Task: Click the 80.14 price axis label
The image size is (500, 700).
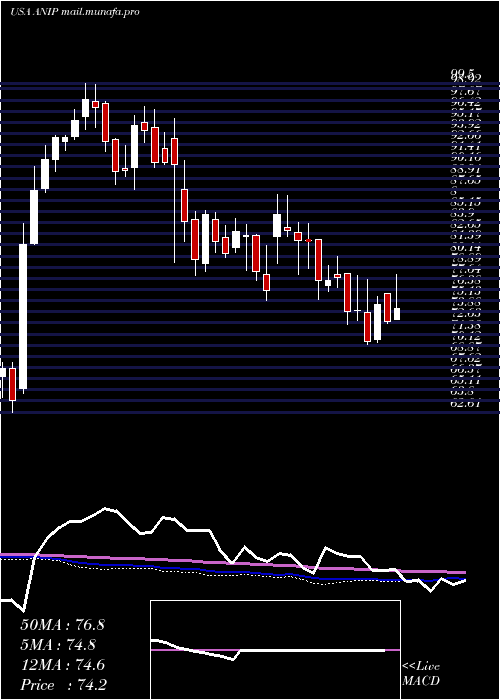Action: (x=466, y=248)
